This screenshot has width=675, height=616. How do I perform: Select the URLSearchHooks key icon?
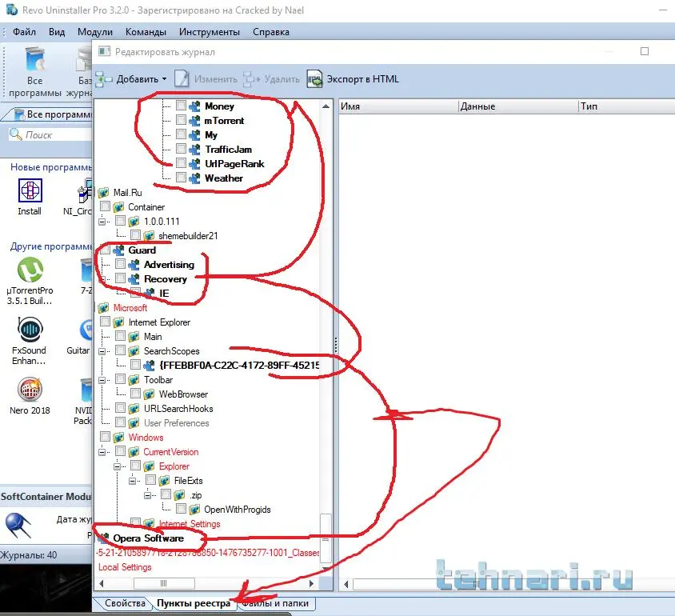point(134,409)
